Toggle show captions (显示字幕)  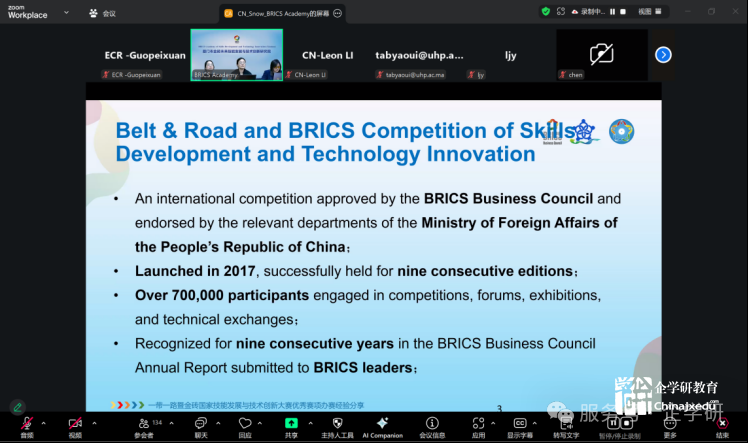point(520,424)
